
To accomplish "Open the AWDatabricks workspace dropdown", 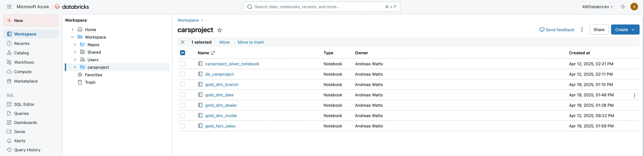I will [597, 7].
